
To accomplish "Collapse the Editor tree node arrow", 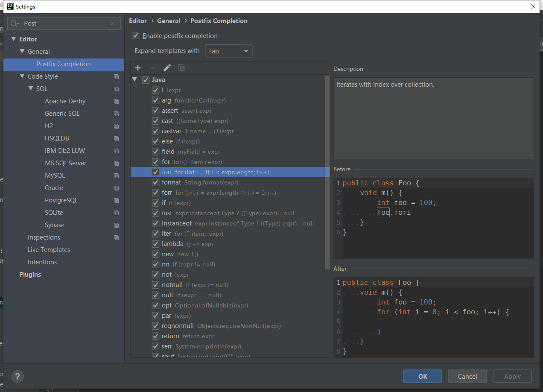I will 13,39.
